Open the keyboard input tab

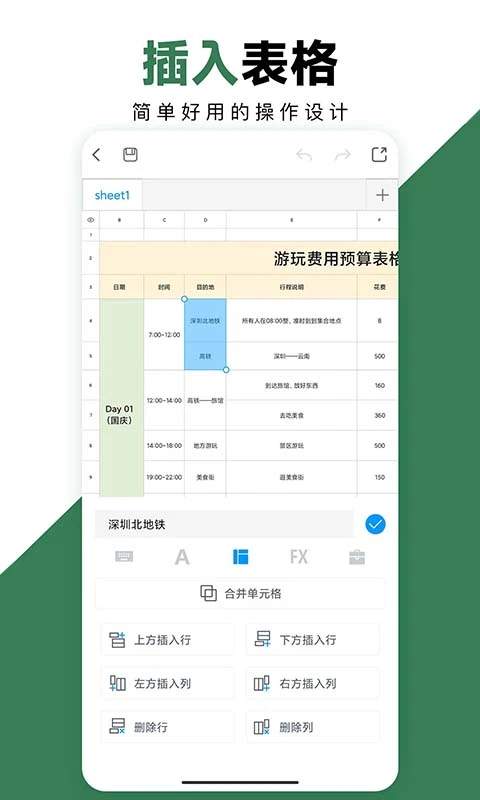(124, 557)
